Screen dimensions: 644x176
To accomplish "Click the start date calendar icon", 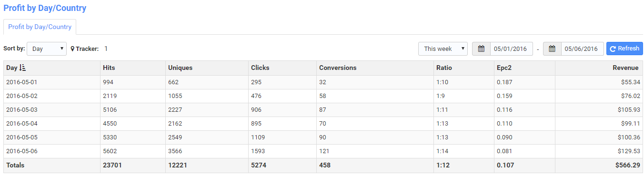I will click(481, 49).
